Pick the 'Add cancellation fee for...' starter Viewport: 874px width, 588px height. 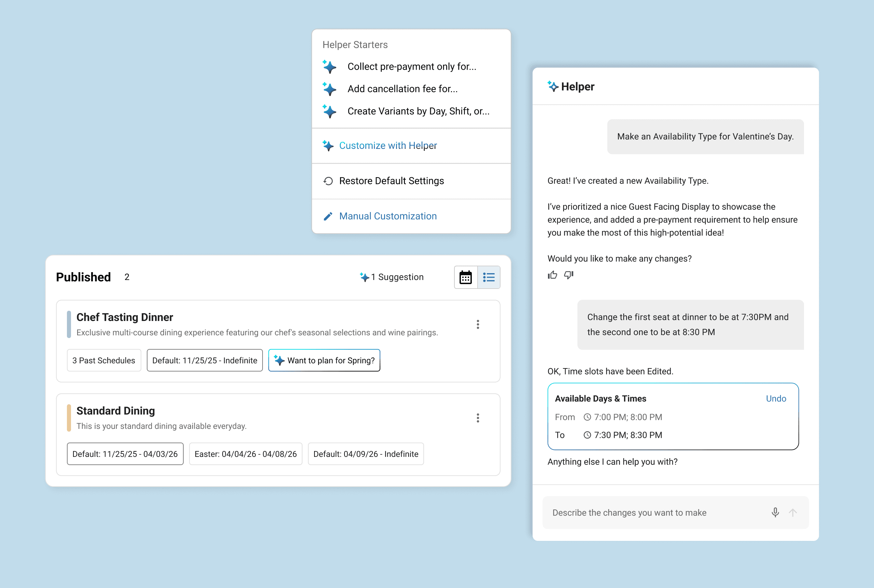(x=402, y=89)
